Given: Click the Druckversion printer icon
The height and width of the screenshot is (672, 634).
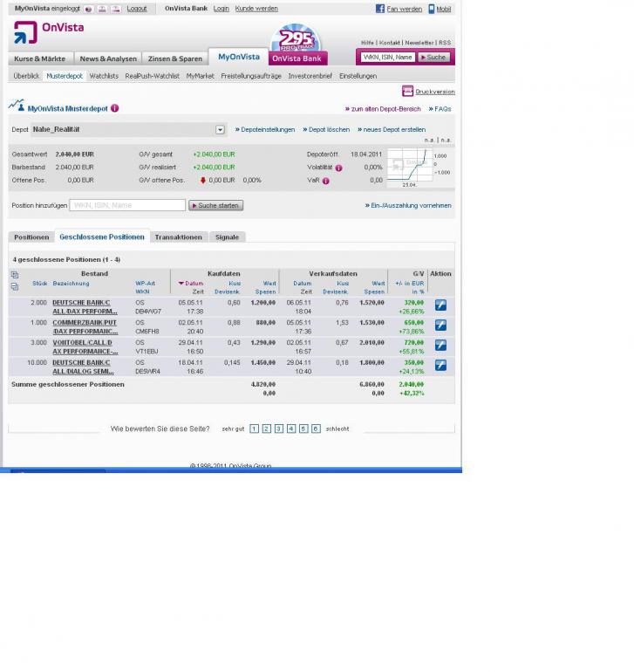Looking at the screenshot, I should point(407,91).
